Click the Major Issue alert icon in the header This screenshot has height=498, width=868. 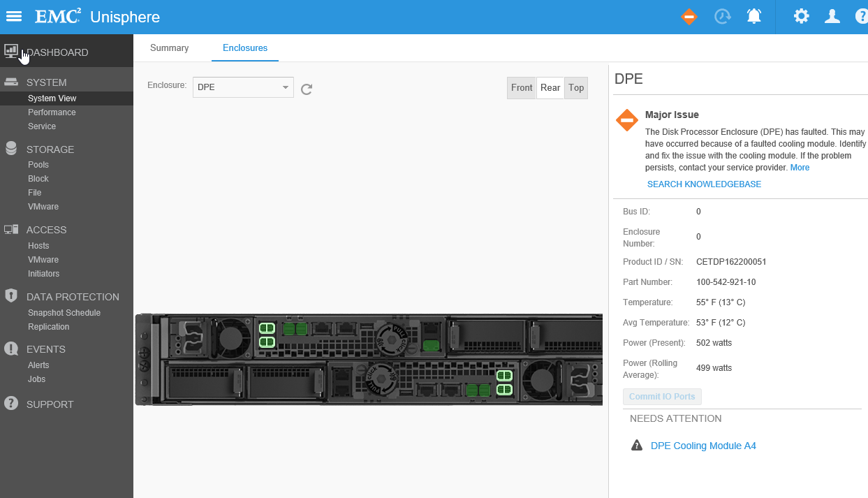coord(689,16)
